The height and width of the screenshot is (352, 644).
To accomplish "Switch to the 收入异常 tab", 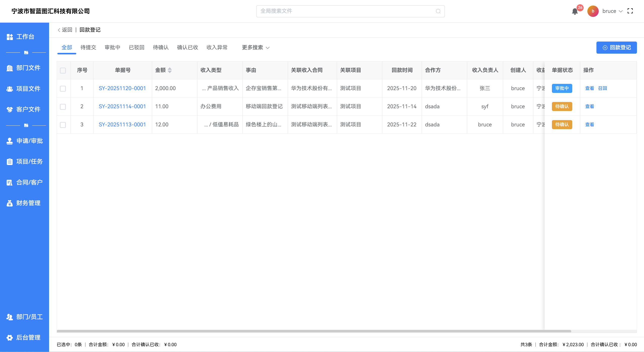I will (217, 48).
